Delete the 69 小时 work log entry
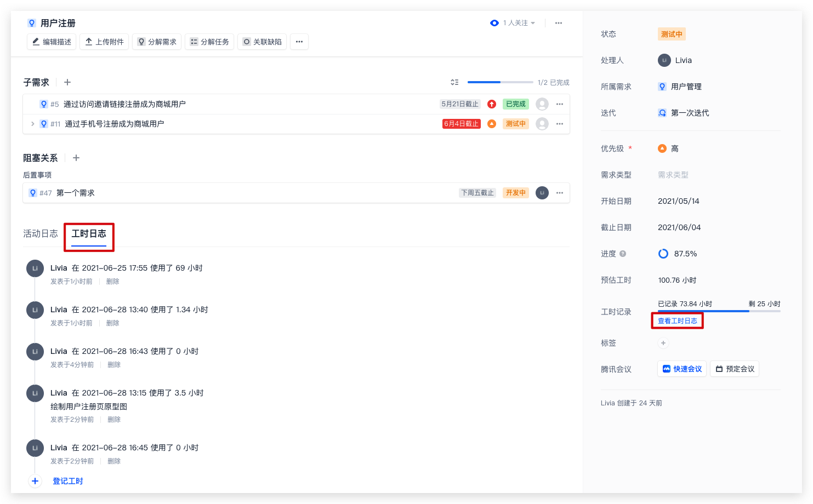This screenshot has height=504, width=813. [113, 282]
